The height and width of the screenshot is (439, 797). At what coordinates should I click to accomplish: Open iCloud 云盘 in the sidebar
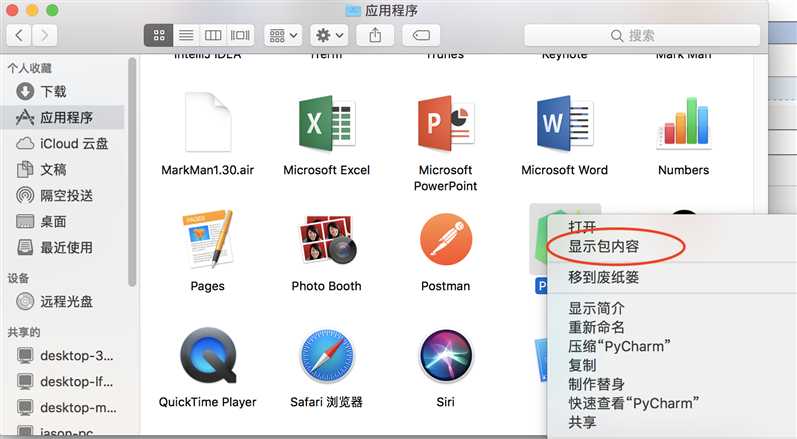(x=63, y=144)
